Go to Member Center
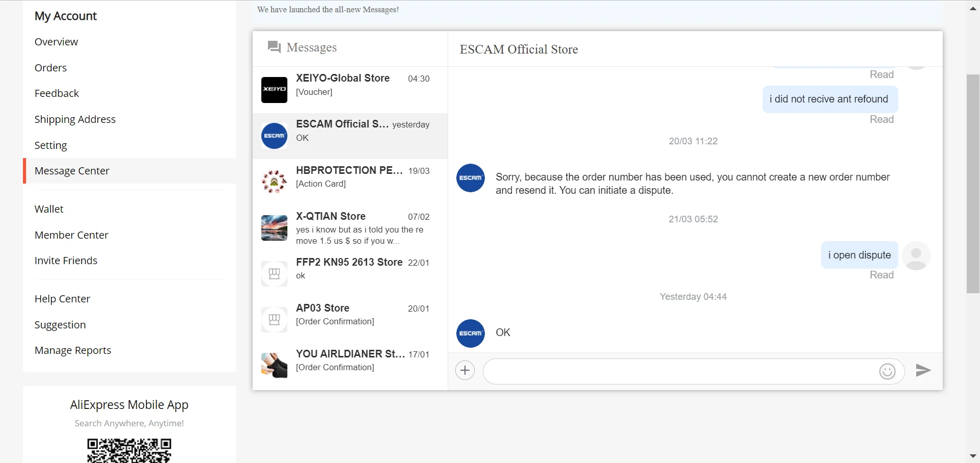Screen dimensions: 980x463 coord(71,235)
